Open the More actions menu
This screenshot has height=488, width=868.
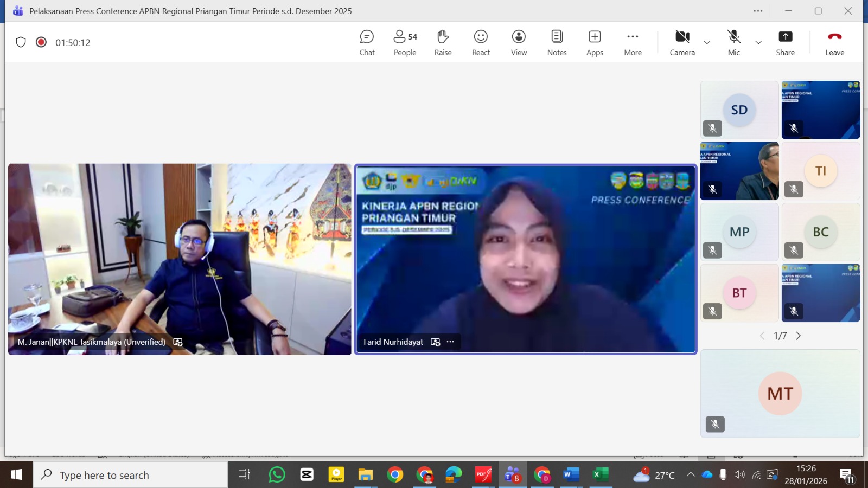[633, 43]
